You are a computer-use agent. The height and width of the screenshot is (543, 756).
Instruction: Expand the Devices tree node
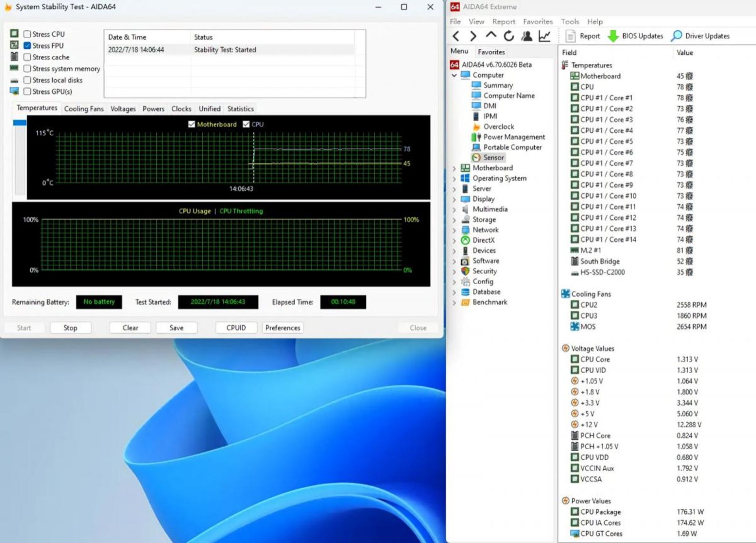click(455, 250)
